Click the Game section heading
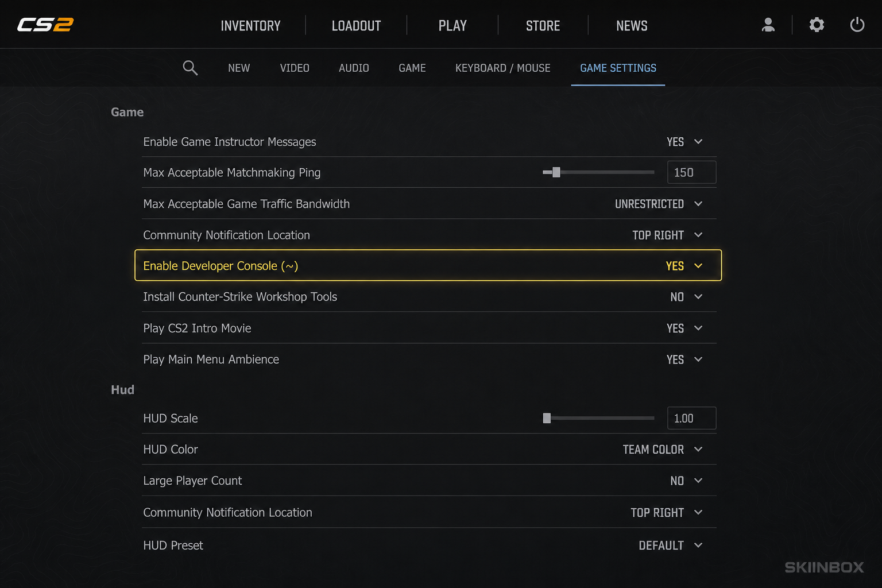The width and height of the screenshot is (882, 588). [x=127, y=112]
